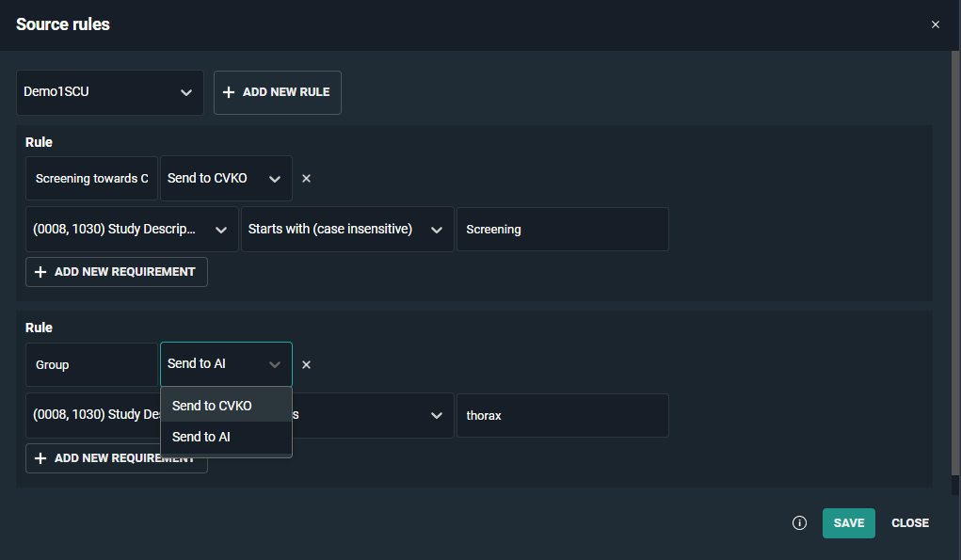Click the Group rule name field
This screenshot has height=560, width=961.
tap(91, 364)
